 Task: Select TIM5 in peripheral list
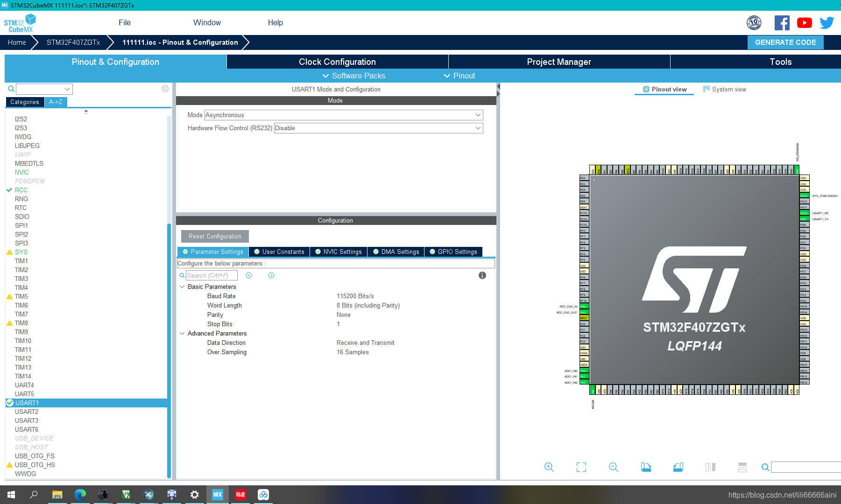[21, 296]
